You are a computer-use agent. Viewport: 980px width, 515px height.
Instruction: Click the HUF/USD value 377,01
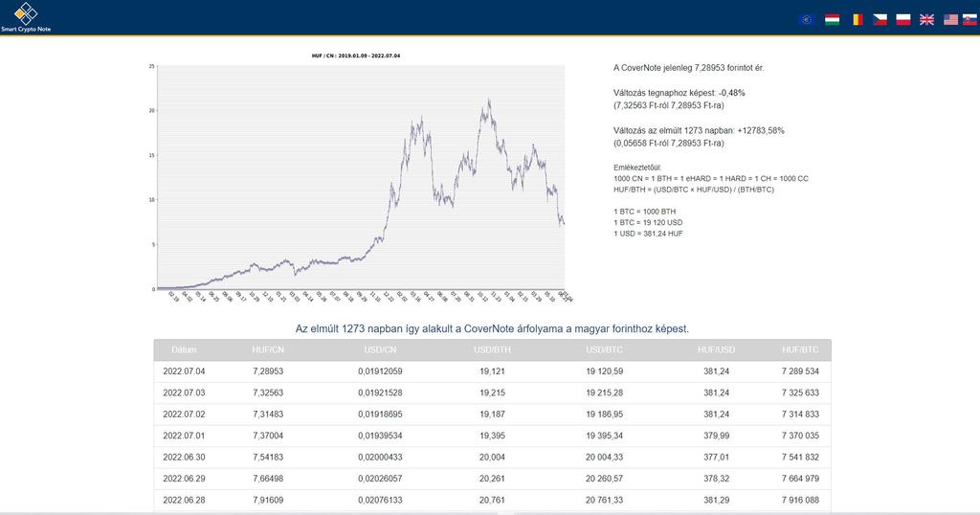tap(716, 457)
